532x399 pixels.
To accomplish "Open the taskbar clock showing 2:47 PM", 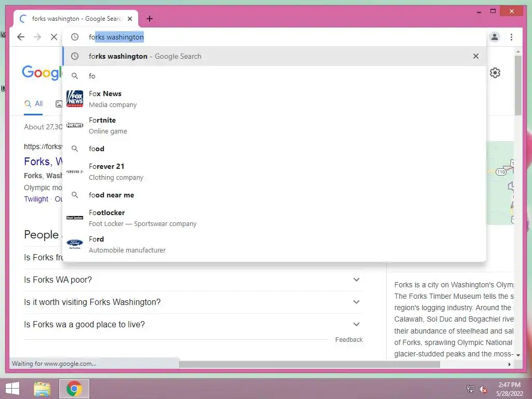I will point(509,389).
